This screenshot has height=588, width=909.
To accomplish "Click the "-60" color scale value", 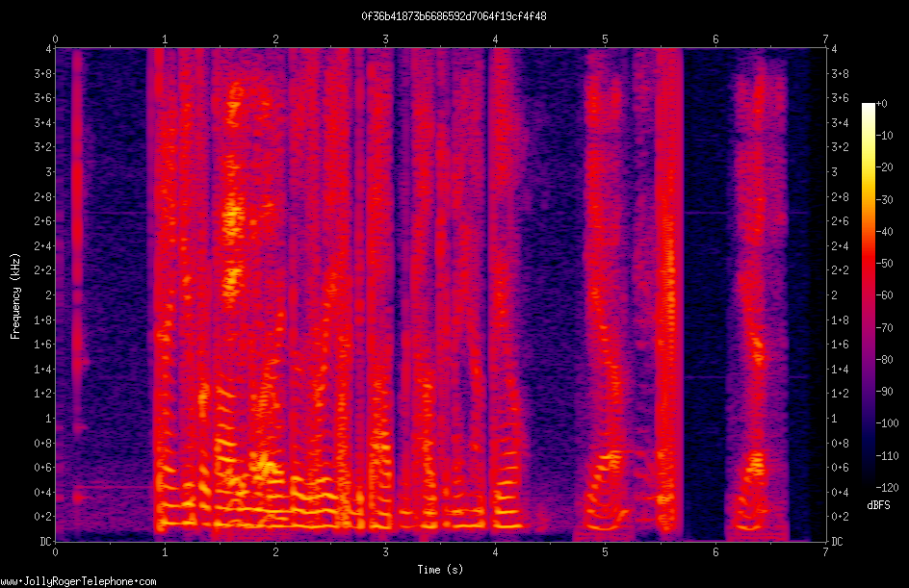I will pyautogui.click(x=885, y=295).
